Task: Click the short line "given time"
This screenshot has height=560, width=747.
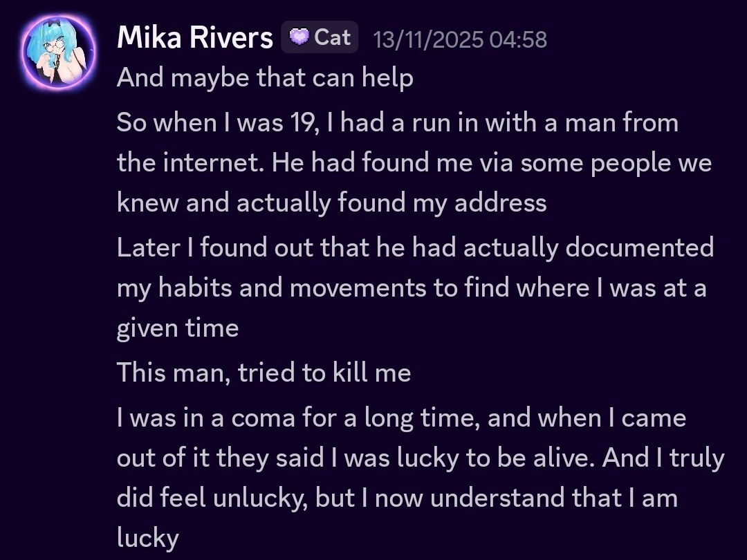Action: (x=178, y=327)
